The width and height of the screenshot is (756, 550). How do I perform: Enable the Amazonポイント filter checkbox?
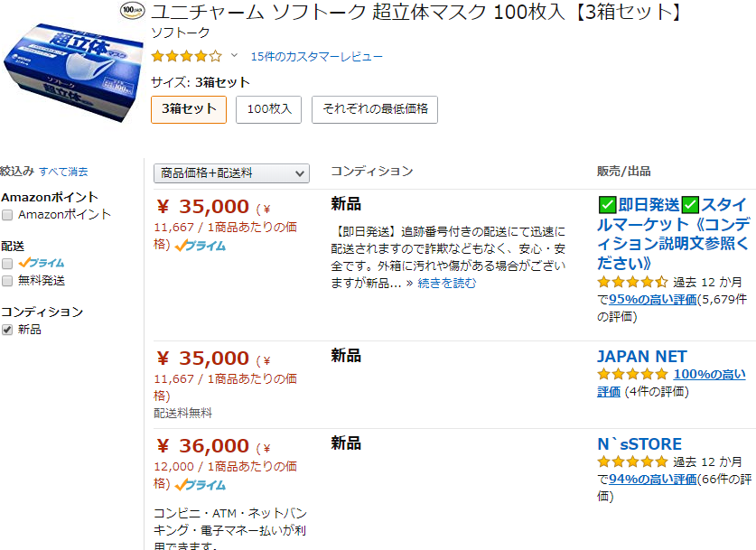pos(7,215)
